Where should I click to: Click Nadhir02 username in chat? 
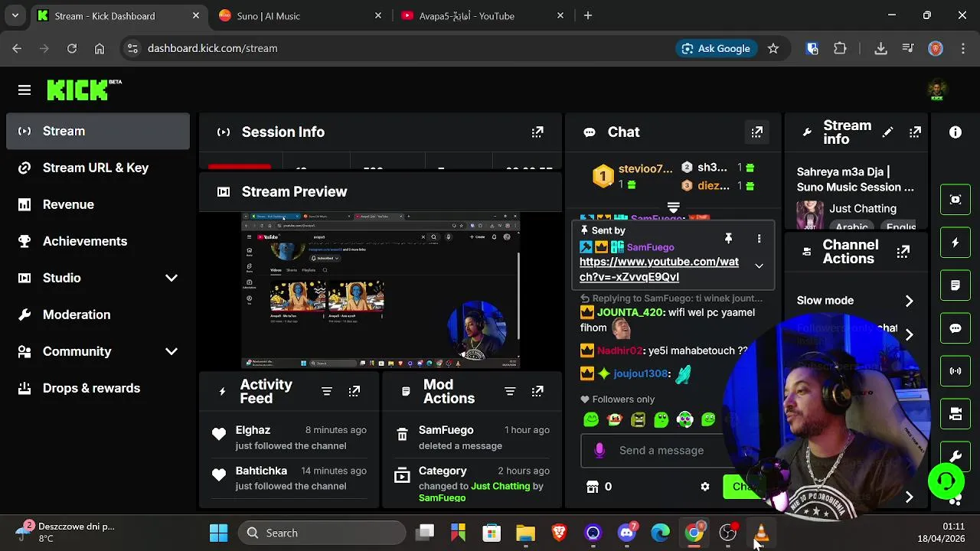pyautogui.click(x=619, y=350)
